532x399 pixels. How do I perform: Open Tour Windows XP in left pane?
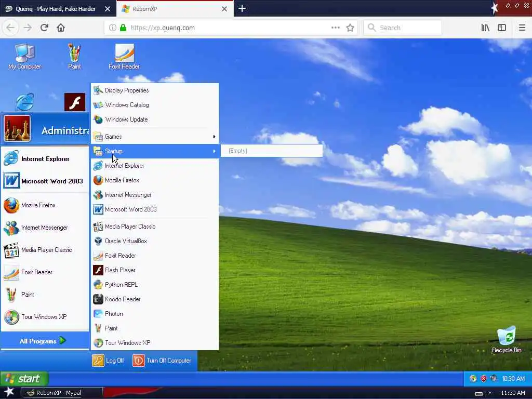coord(45,317)
